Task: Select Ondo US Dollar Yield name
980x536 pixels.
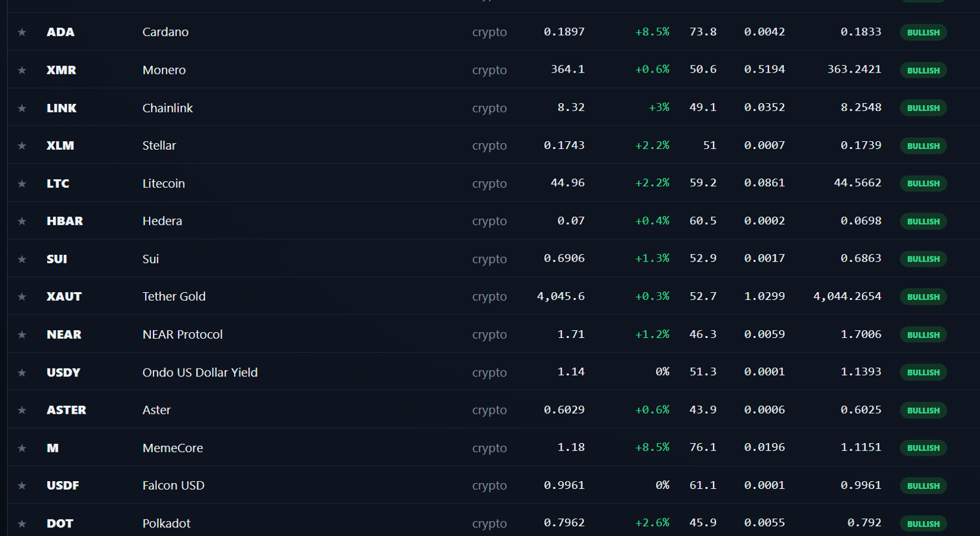Action: coord(200,373)
